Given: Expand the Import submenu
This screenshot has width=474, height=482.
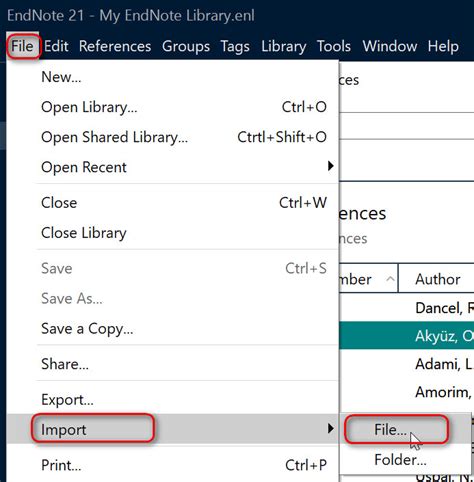Looking at the screenshot, I should (173, 429).
